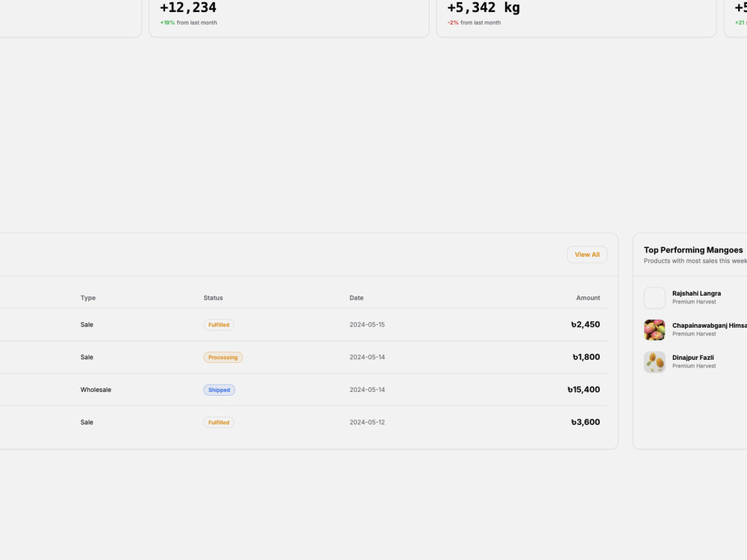Select the ৳3,600 amount cell
Image resolution: width=747 pixels, height=560 pixels.
(x=586, y=422)
